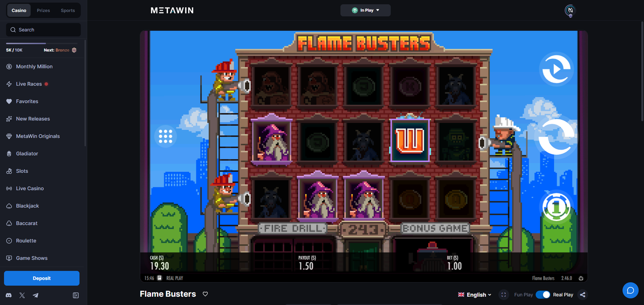The image size is (644, 305).
Task: Share the game via share icon
Action: click(x=583, y=295)
